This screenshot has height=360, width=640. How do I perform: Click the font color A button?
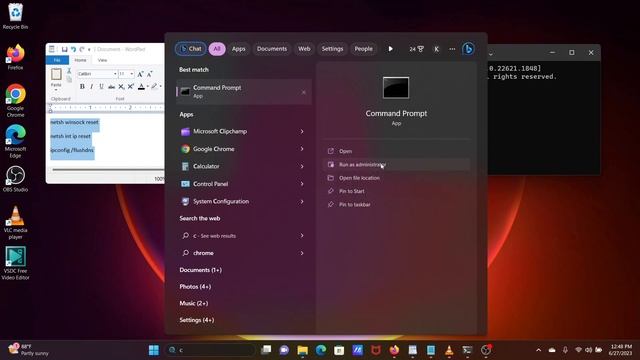tap(141, 87)
